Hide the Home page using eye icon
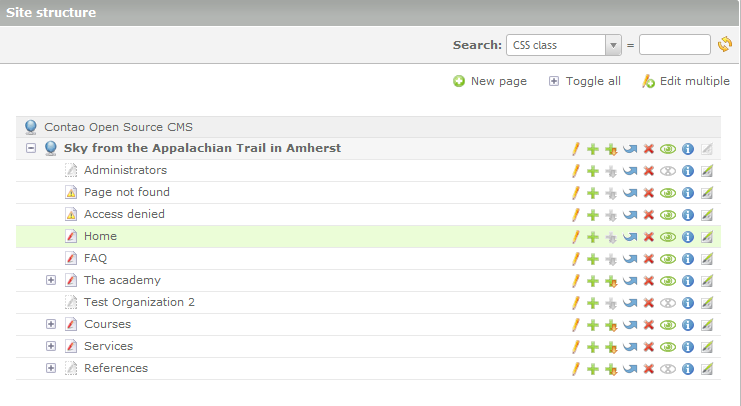The image size is (741, 406). point(668,237)
